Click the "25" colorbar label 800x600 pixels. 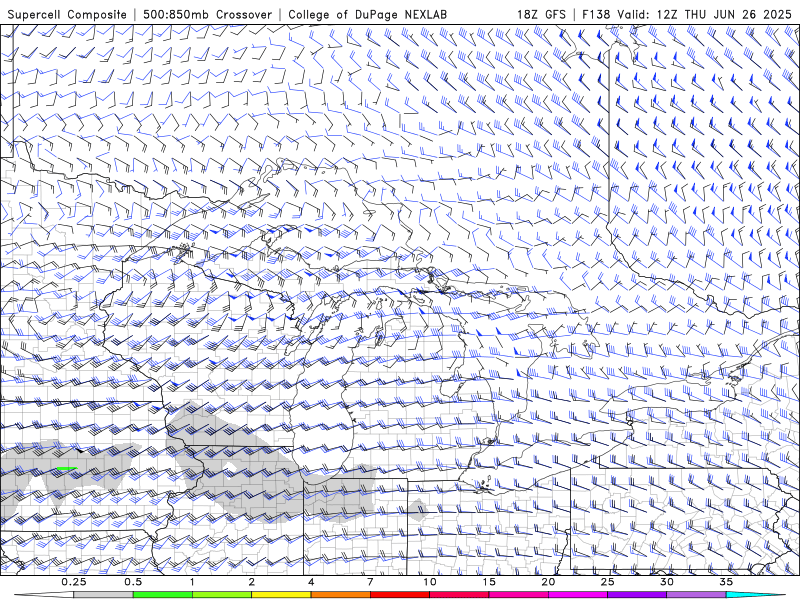[x=607, y=582]
